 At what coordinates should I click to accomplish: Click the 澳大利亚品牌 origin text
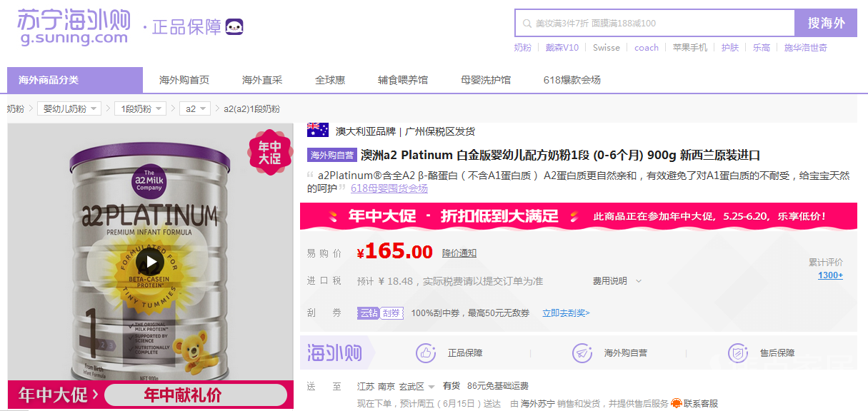point(366,131)
